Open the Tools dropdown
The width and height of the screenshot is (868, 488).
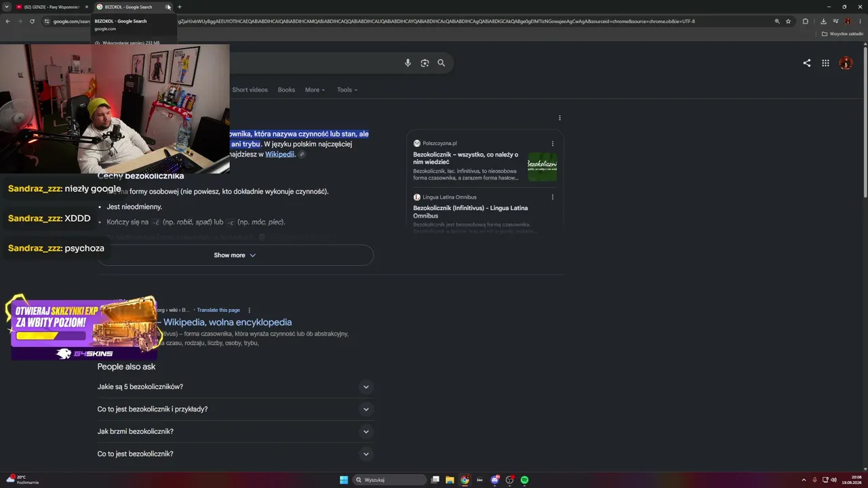pos(347,89)
